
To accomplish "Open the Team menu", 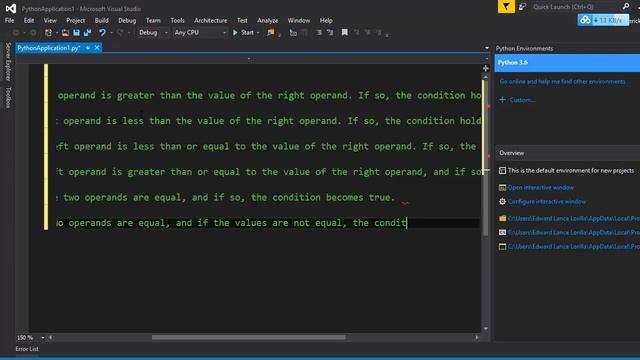I will click(153, 20).
